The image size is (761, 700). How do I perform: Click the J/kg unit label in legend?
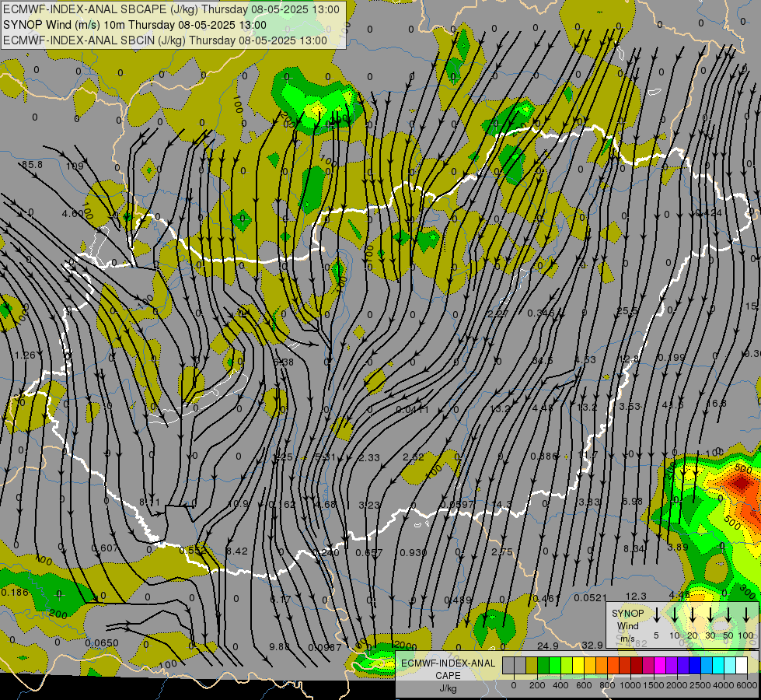pos(448,688)
